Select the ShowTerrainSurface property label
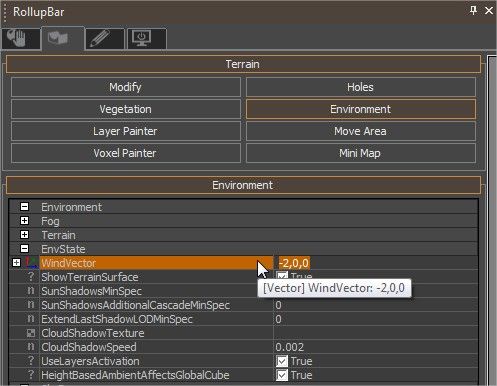 click(90, 277)
